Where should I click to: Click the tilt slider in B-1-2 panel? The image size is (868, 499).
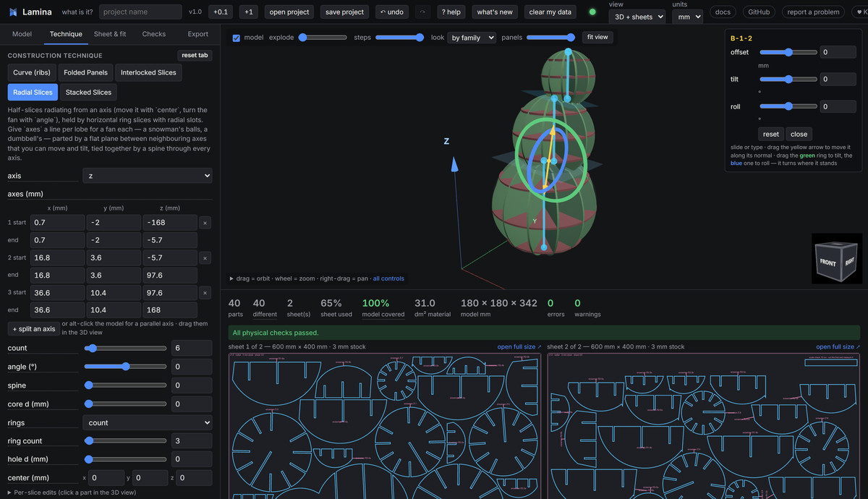(788, 80)
